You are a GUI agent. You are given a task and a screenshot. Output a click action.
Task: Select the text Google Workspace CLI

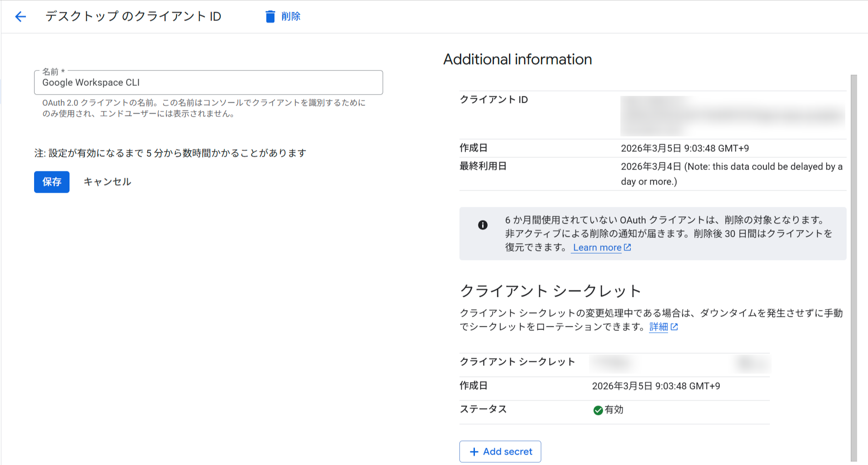(91, 83)
